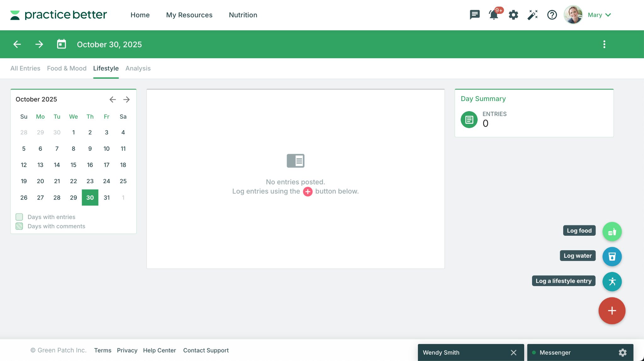Select October 15 in the calendar
Viewport: 644px width, 361px height.
tap(73, 165)
